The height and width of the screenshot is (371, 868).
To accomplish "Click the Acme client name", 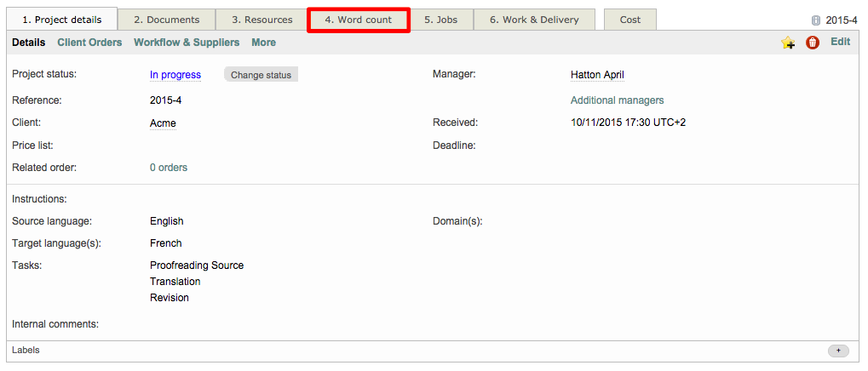I will tap(163, 123).
